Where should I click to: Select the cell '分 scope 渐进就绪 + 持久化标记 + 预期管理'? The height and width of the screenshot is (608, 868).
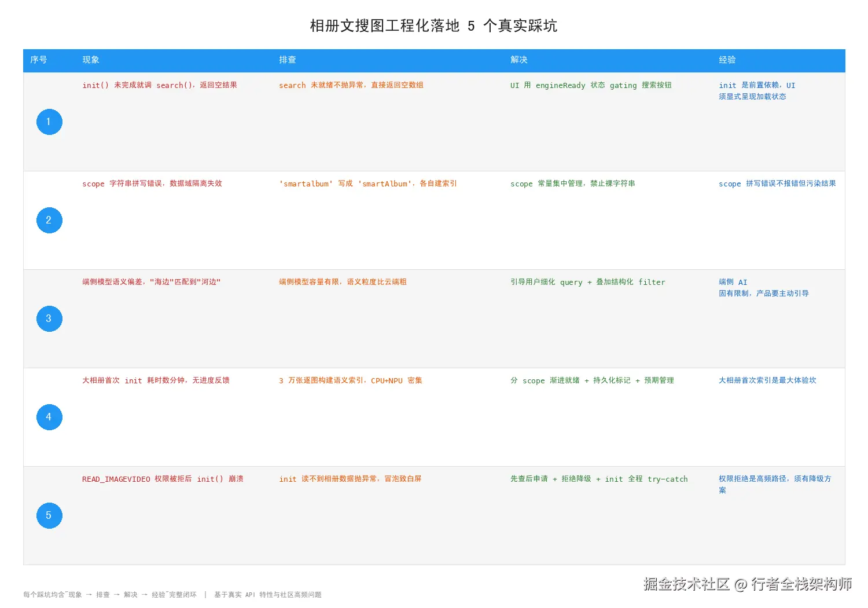(592, 380)
